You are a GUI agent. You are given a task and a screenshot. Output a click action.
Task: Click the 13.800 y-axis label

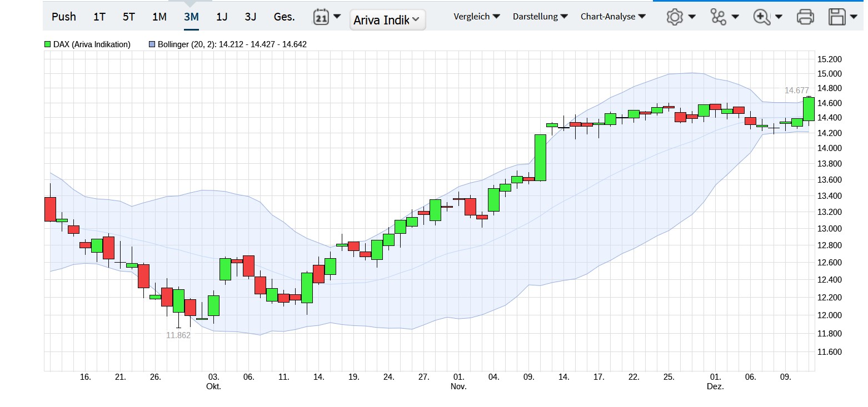830,164
